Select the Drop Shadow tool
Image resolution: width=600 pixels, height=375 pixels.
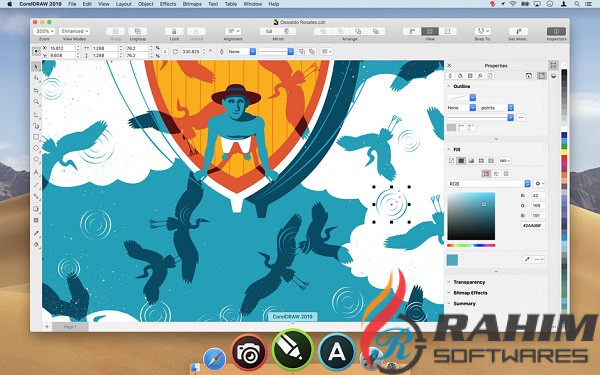tap(36, 209)
